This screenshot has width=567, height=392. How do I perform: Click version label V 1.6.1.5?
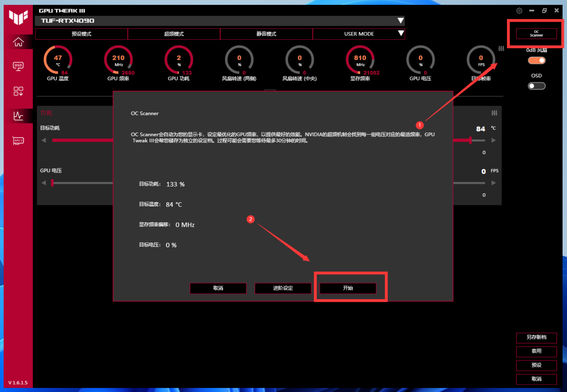coord(18,383)
